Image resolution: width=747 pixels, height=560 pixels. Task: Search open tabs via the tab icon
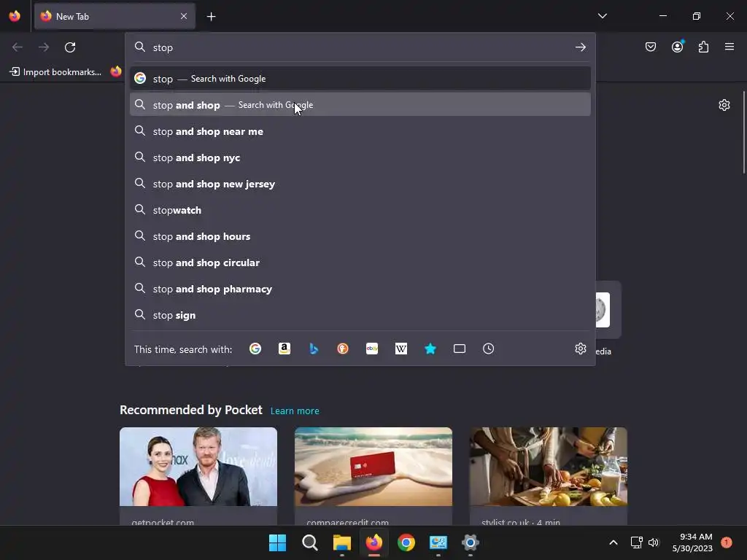click(460, 349)
